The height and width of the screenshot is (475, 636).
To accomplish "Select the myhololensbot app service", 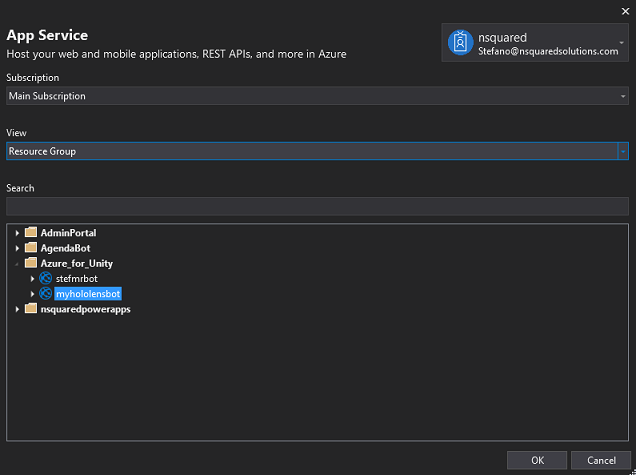I will point(88,294).
